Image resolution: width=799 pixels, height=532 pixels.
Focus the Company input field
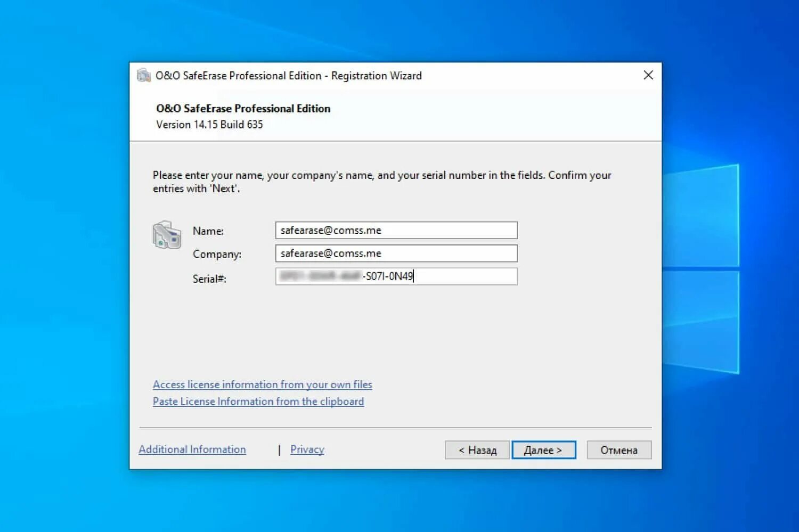click(x=396, y=253)
